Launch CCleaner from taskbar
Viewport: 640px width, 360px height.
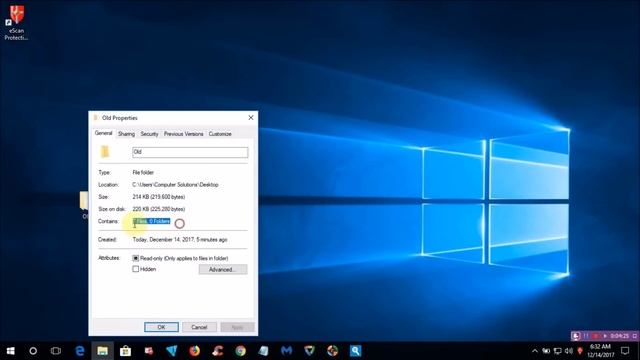tap(218, 351)
